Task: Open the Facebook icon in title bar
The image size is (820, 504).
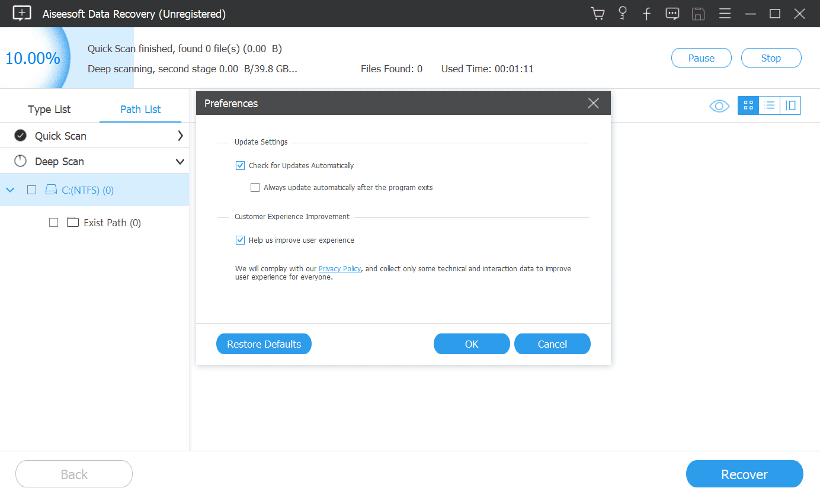Action: (647, 14)
